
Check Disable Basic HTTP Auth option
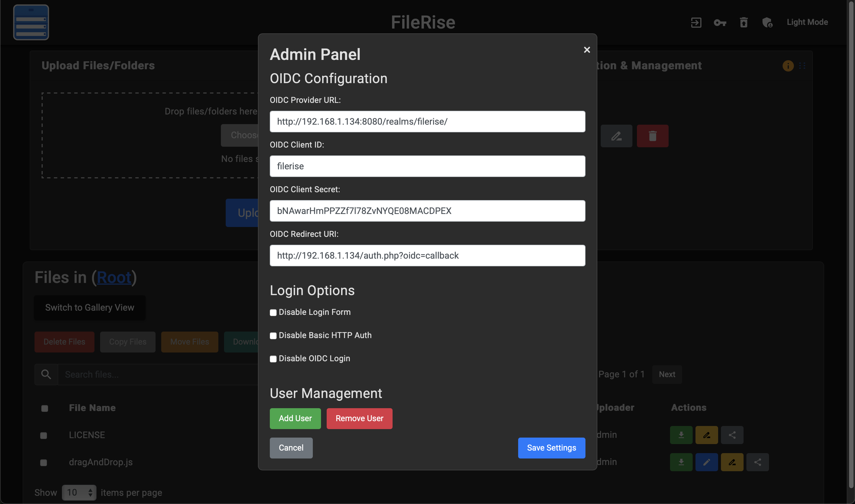(x=273, y=336)
